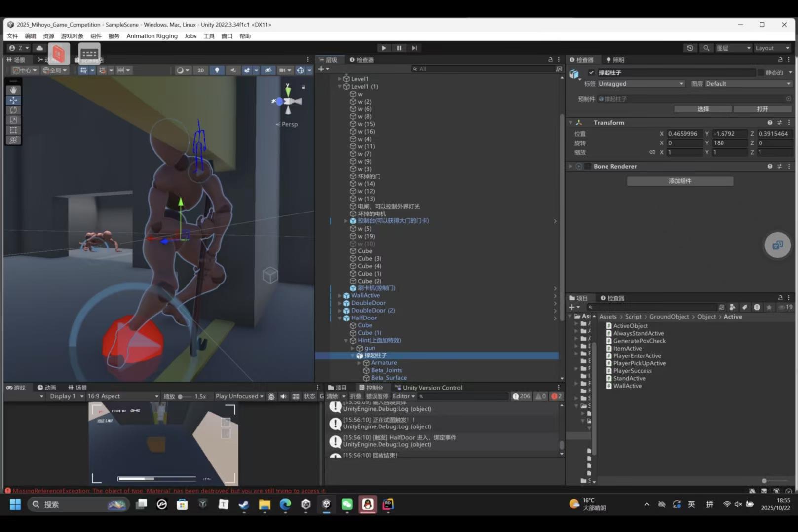Click the 添加组件 add component button
This screenshot has width=798, height=532.
pos(680,181)
